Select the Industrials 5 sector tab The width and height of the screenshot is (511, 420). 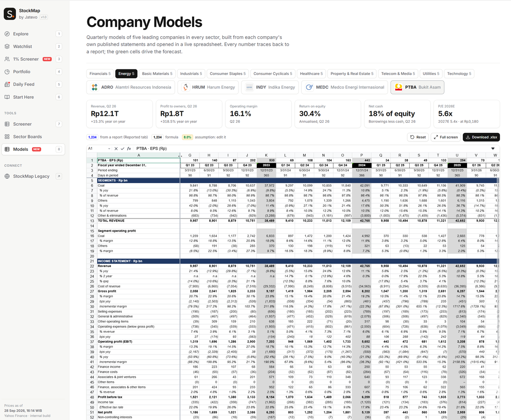tap(191, 74)
